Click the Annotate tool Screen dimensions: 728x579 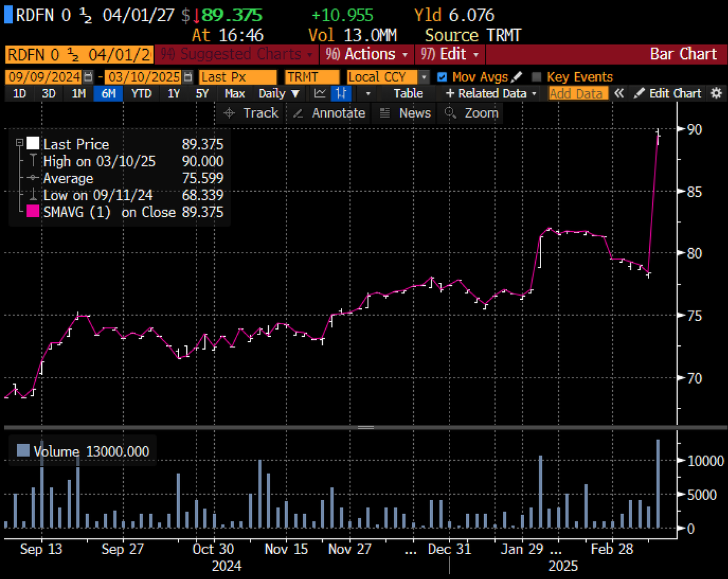coord(329,113)
